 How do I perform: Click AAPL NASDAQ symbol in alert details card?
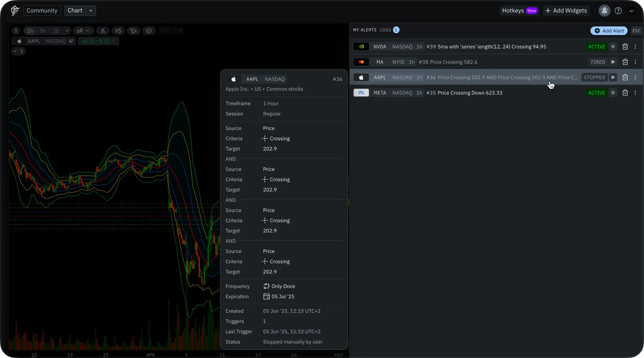(256, 79)
